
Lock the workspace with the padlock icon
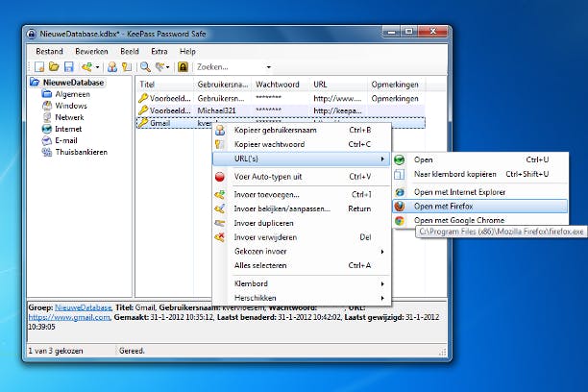183,67
